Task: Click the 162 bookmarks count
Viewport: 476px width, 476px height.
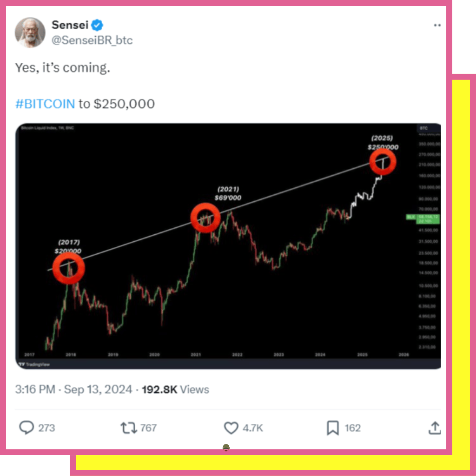Action: point(353,428)
